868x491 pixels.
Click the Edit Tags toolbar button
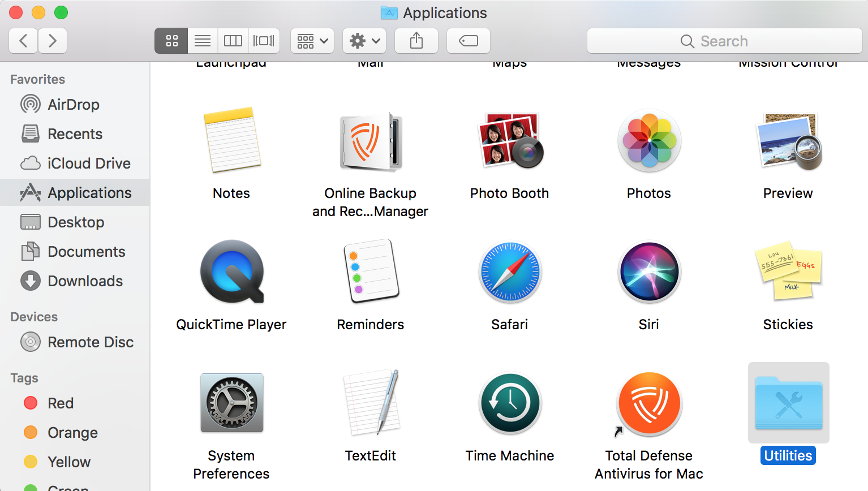pos(469,41)
